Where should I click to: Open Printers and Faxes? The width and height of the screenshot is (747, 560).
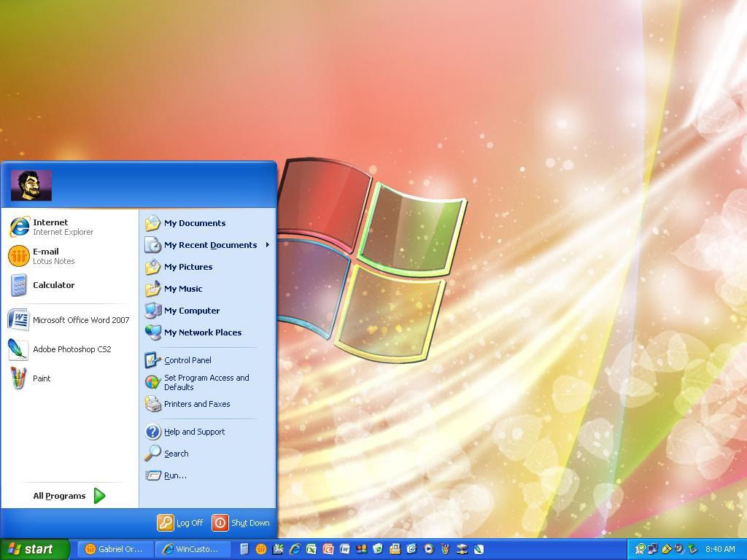[x=208, y=404]
